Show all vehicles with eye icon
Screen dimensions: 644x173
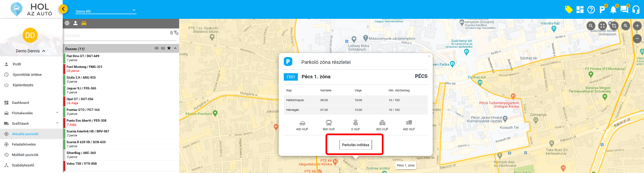pyautogui.click(x=156, y=48)
